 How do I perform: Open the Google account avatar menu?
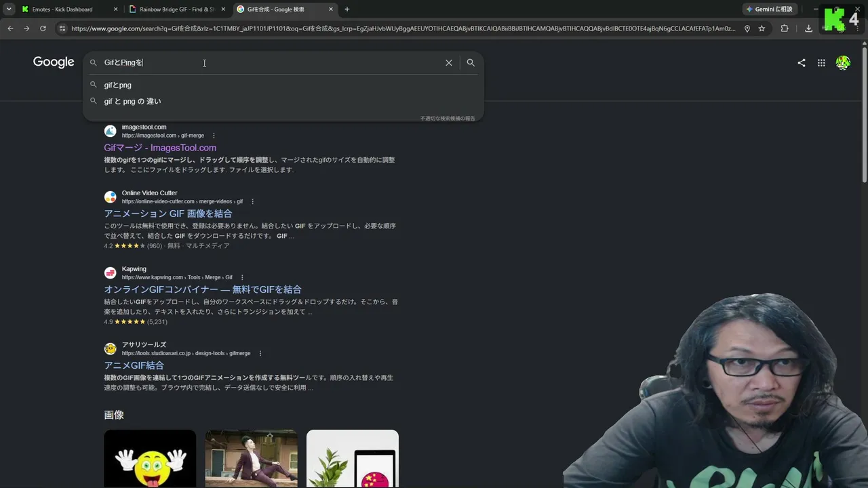coord(843,63)
